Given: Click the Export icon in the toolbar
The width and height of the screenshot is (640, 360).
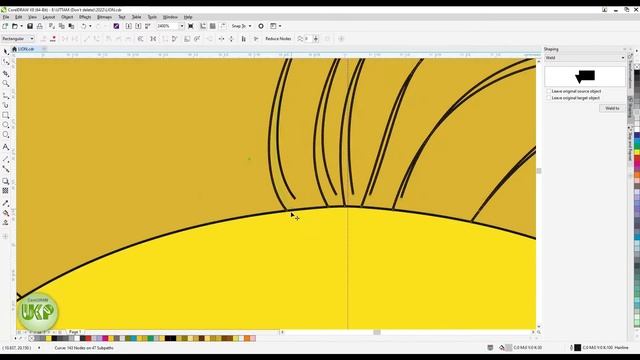Looking at the screenshot, I should (x=138, y=26).
